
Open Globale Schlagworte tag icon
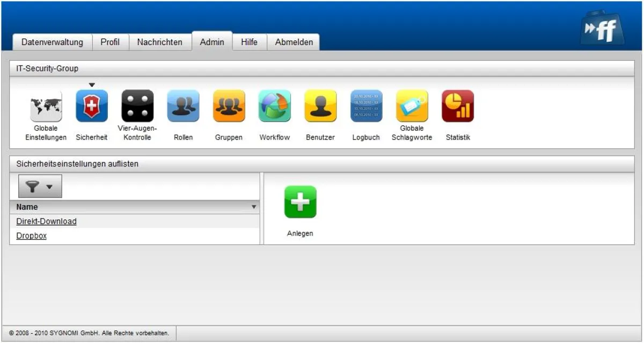[x=412, y=106]
